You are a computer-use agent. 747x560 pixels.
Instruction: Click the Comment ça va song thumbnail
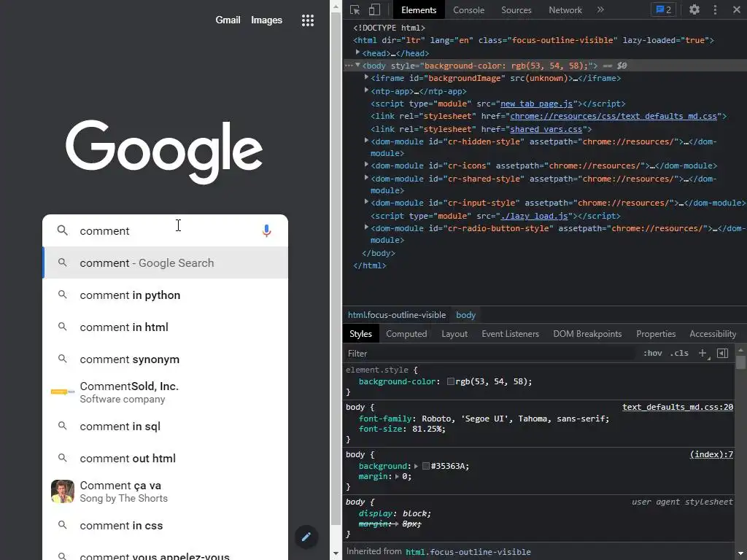point(63,491)
